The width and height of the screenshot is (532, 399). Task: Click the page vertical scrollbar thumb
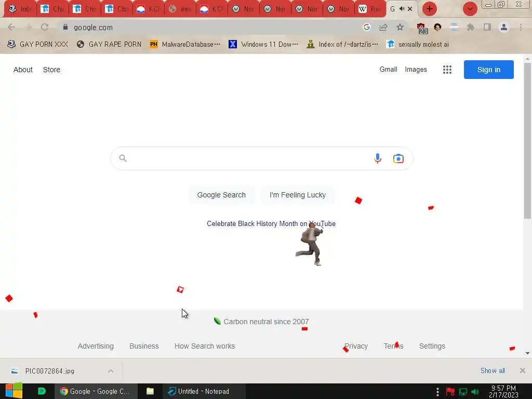527,141
